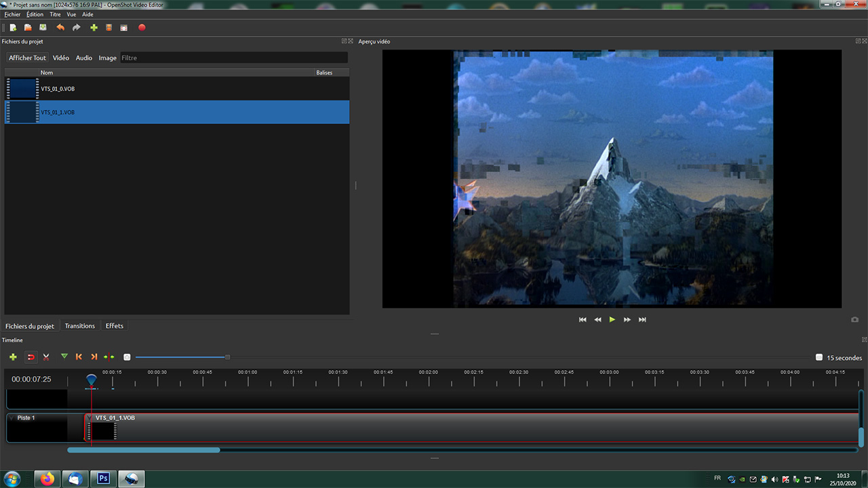Jump to end of video
Screen dimensions: 868x488
[642, 319]
